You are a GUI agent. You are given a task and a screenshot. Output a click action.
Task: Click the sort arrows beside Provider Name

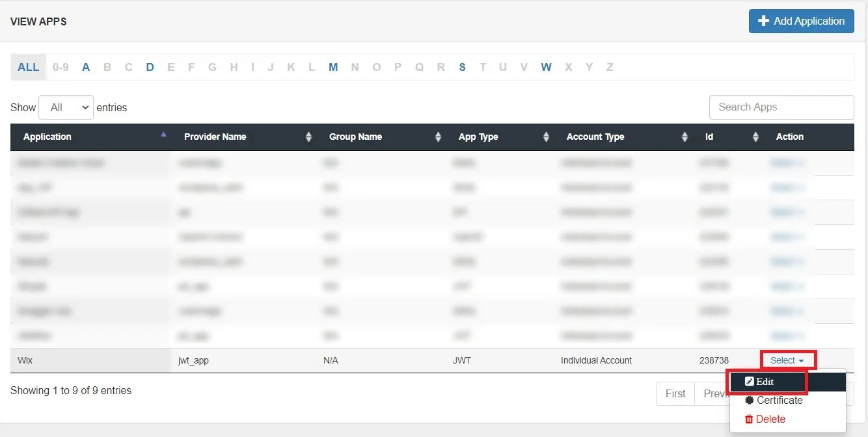tap(308, 137)
